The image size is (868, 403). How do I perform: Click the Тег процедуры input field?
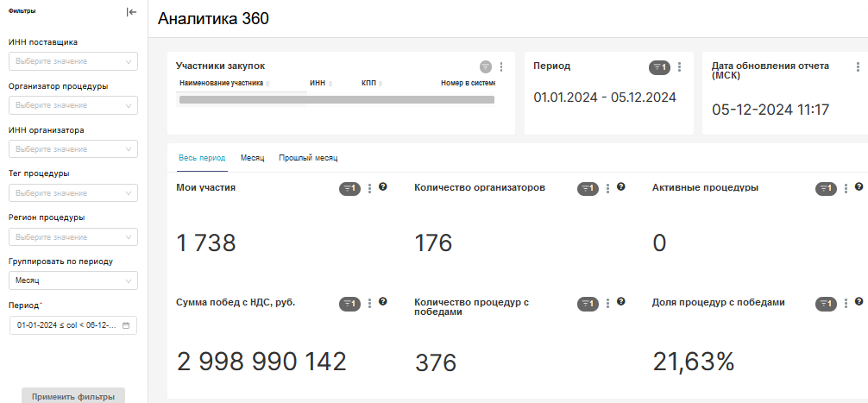[72, 192]
